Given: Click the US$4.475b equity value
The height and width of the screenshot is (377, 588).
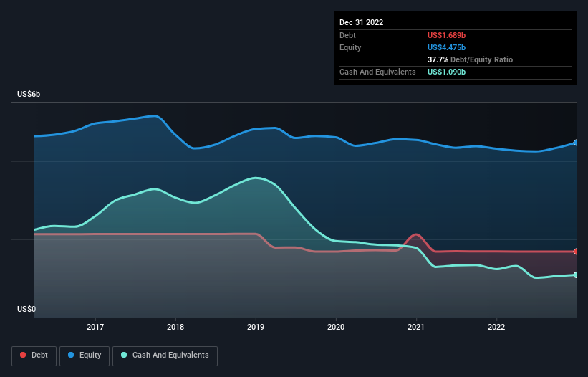Looking at the screenshot, I should point(447,47).
